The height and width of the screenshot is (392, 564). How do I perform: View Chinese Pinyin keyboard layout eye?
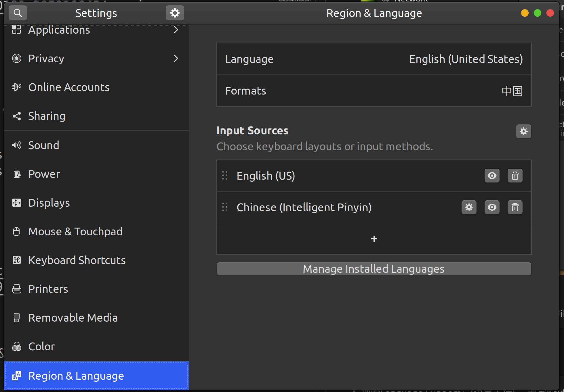[492, 207]
